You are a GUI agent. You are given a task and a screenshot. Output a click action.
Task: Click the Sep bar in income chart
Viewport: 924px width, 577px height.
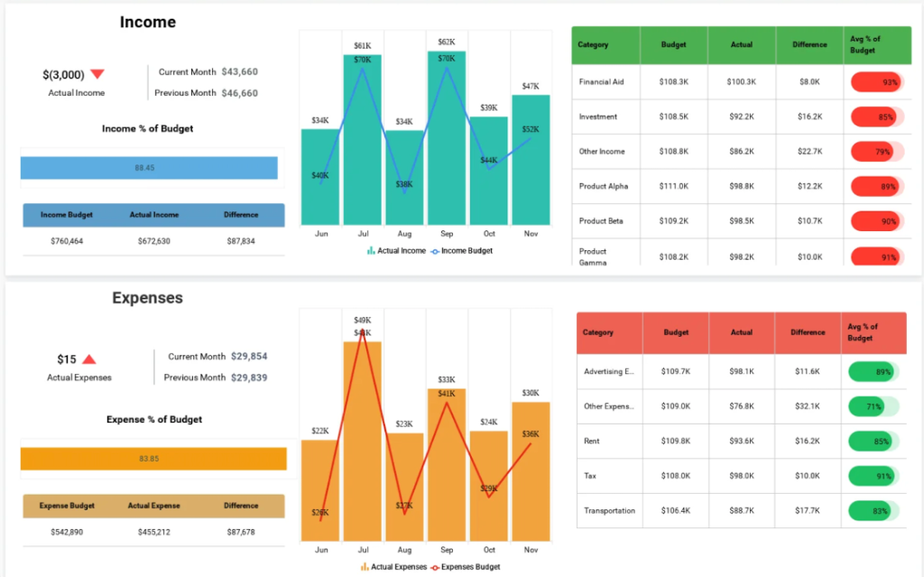[447, 138]
